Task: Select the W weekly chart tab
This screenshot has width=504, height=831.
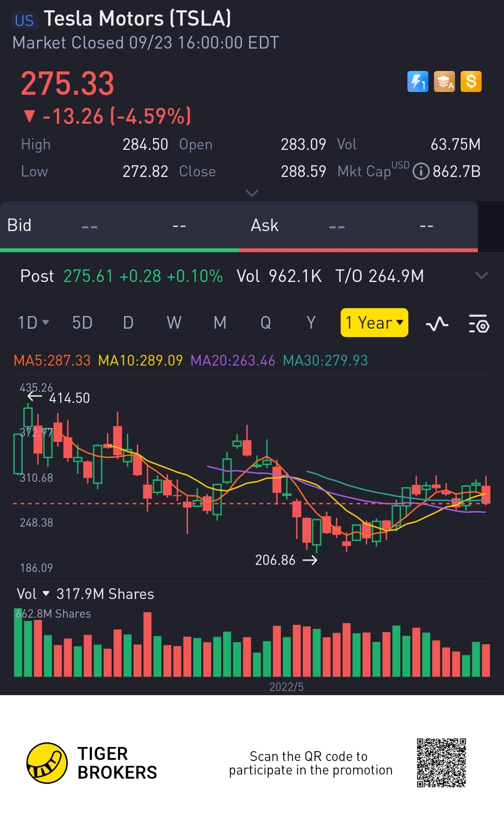Action: click(174, 323)
